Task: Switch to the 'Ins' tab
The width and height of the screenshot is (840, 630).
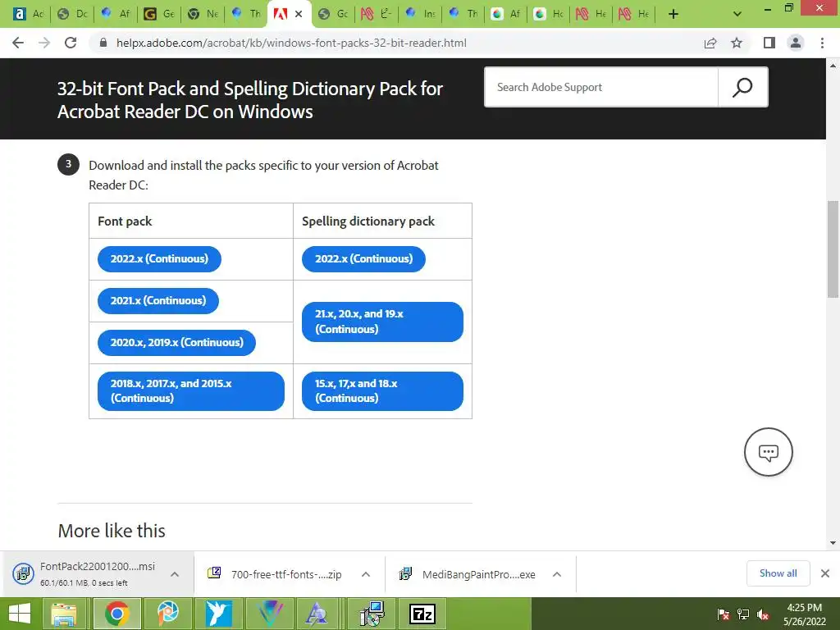Action: coord(419,14)
